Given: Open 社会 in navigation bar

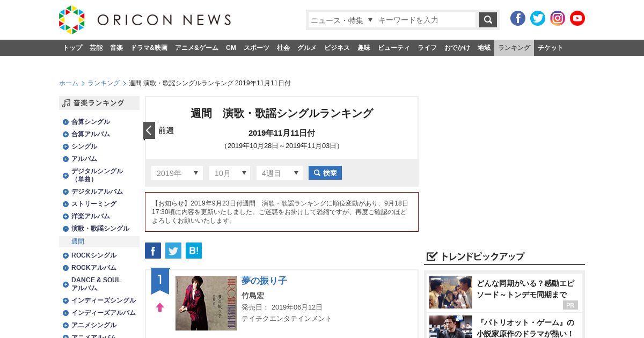Looking at the screenshot, I should point(283,48).
